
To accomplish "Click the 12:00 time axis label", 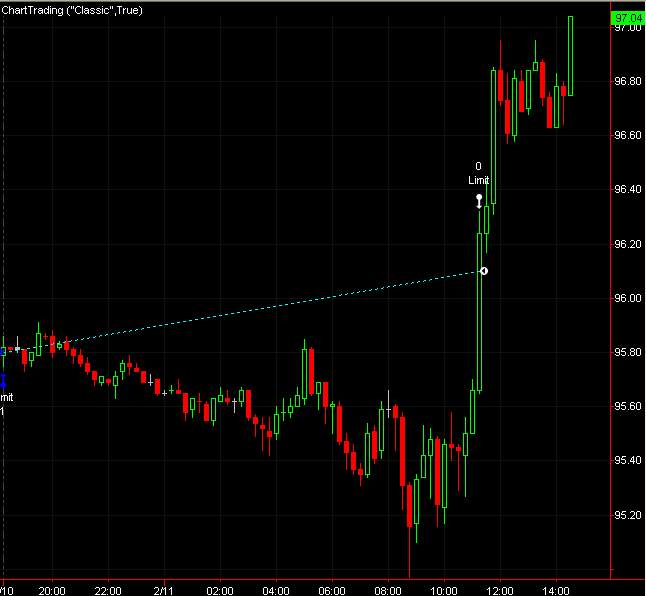I will click(x=500, y=591).
